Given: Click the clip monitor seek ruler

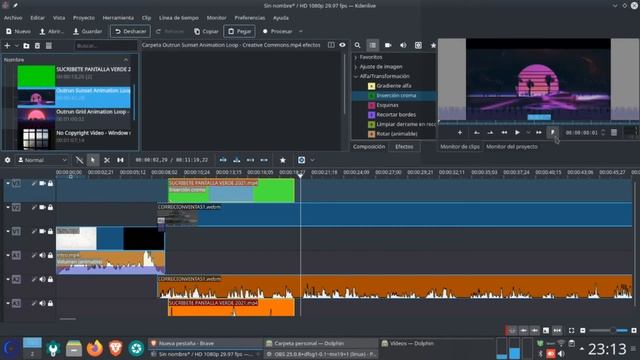Looking at the screenshot, I should click(x=538, y=123).
